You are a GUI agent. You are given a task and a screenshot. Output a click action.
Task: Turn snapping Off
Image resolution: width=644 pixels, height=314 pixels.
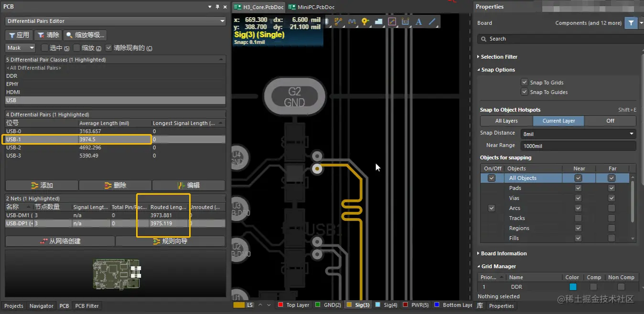coord(610,121)
